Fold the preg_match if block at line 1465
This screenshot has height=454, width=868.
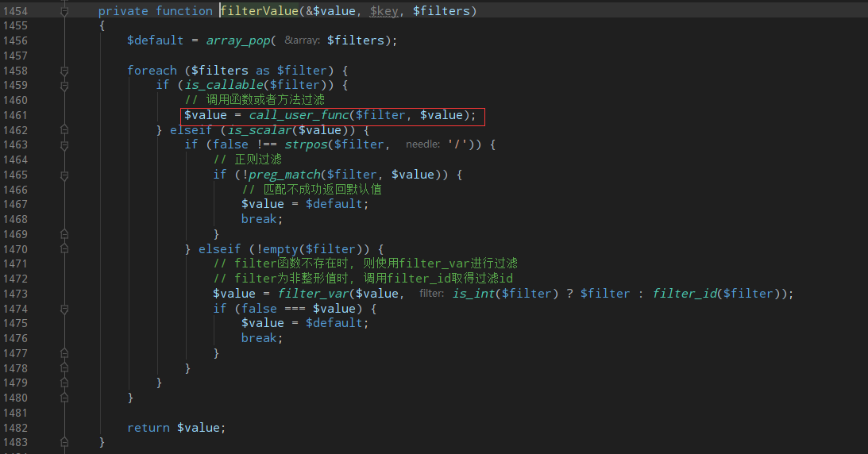click(x=64, y=175)
